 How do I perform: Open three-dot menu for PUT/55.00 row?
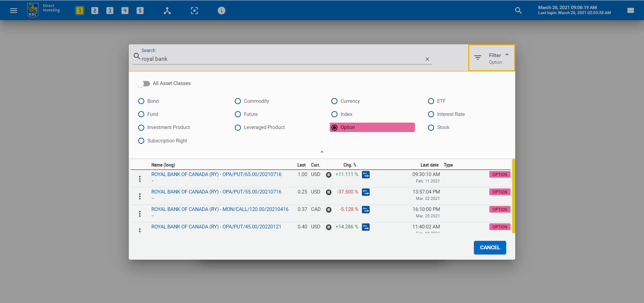click(140, 196)
